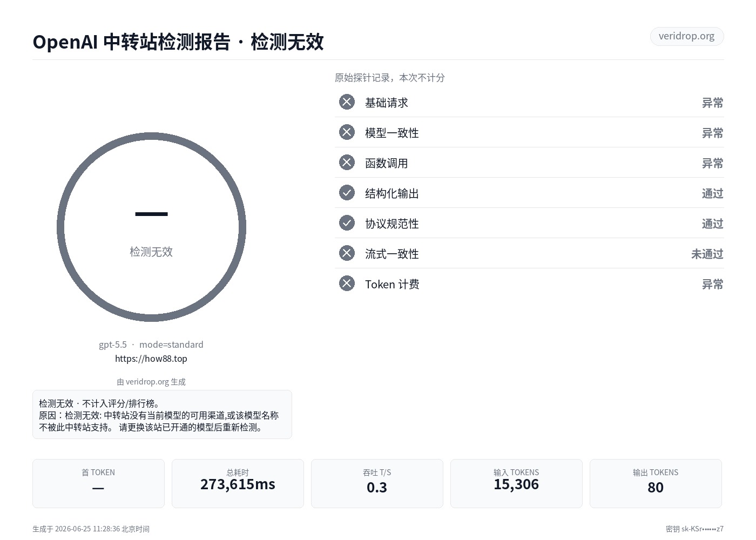Click the 输入 TOKENS 15,306 card
Screen dimensions: 756x540
tap(516, 483)
